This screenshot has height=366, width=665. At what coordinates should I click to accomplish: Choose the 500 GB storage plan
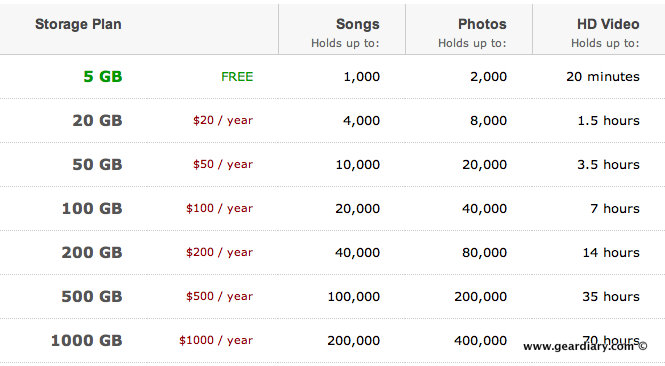tap(92, 296)
